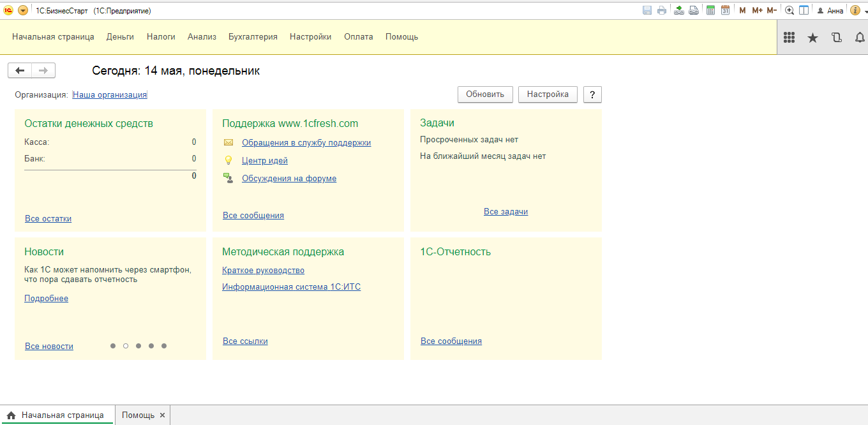Open the Деньги menu section
This screenshot has width=868, height=425.
point(120,37)
